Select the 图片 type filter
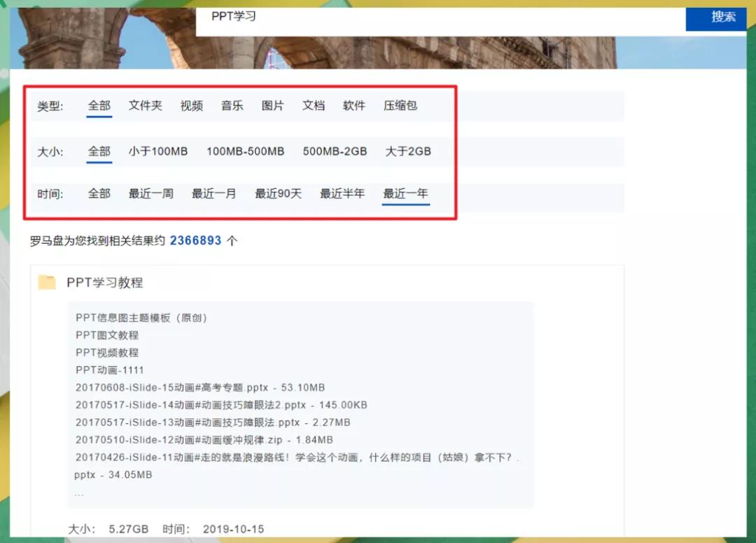Viewport: 756px width, 543px height. 272,106
